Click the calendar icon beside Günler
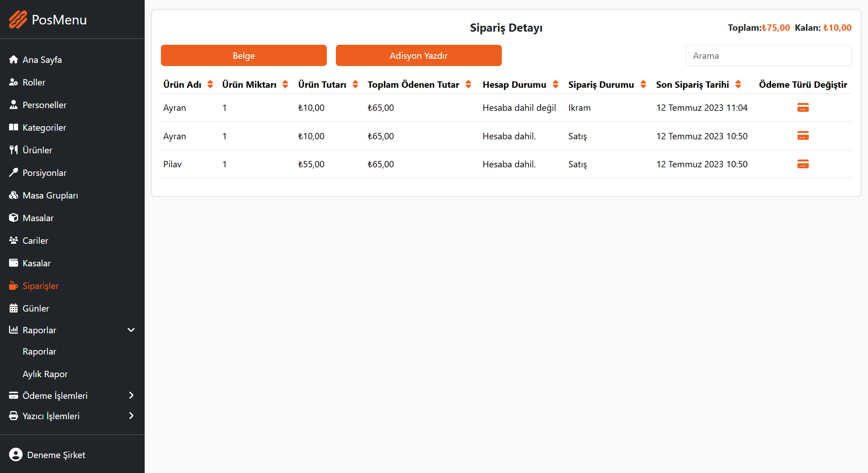Screen dimensions: 868x473 [14, 308]
